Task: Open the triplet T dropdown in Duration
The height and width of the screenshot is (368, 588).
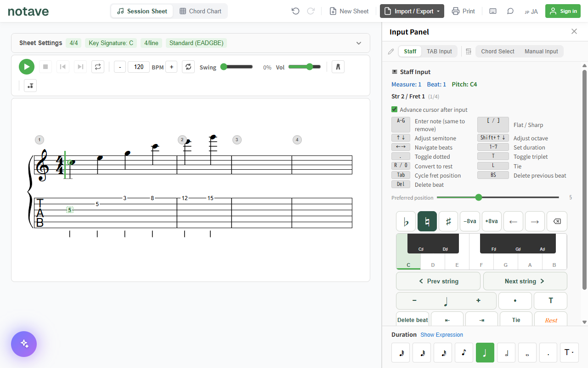Action: 569,352
